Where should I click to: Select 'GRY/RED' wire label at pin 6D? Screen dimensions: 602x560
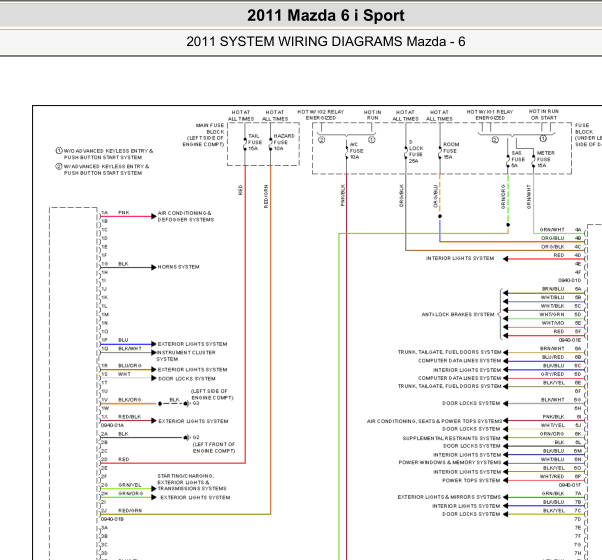click(x=553, y=374)
